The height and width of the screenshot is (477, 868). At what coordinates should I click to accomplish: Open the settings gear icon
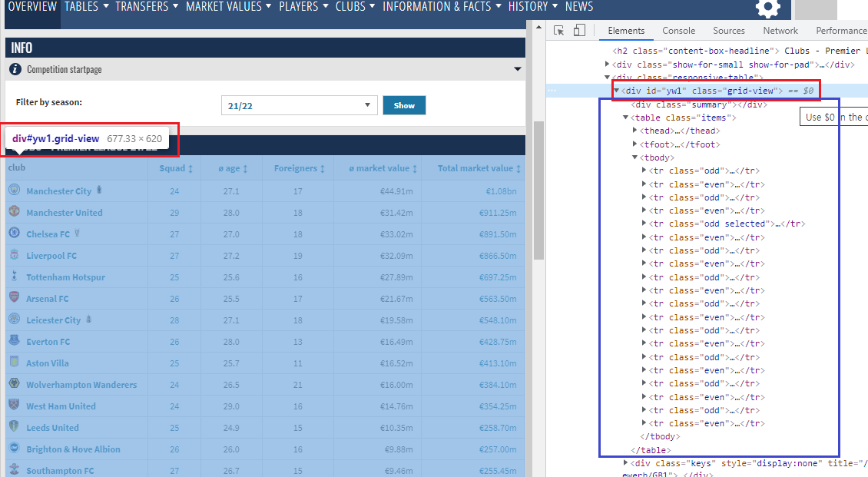[768, 8]
